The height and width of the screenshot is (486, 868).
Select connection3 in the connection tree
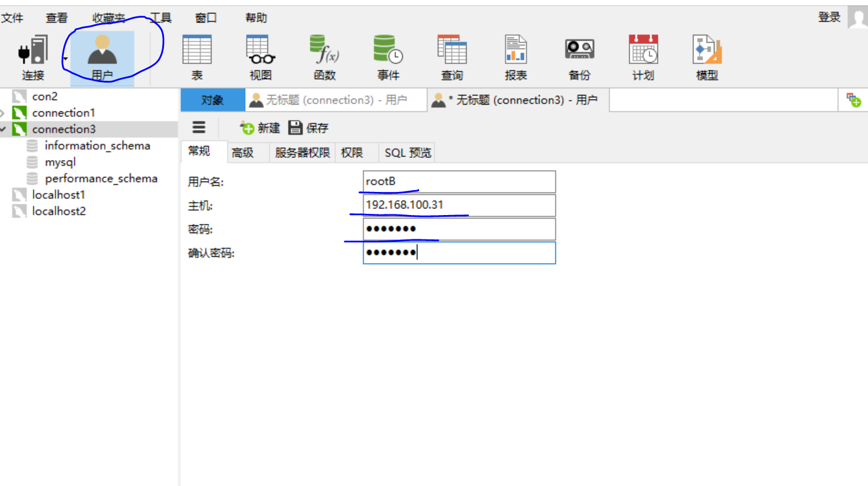[x=64, y=129]
